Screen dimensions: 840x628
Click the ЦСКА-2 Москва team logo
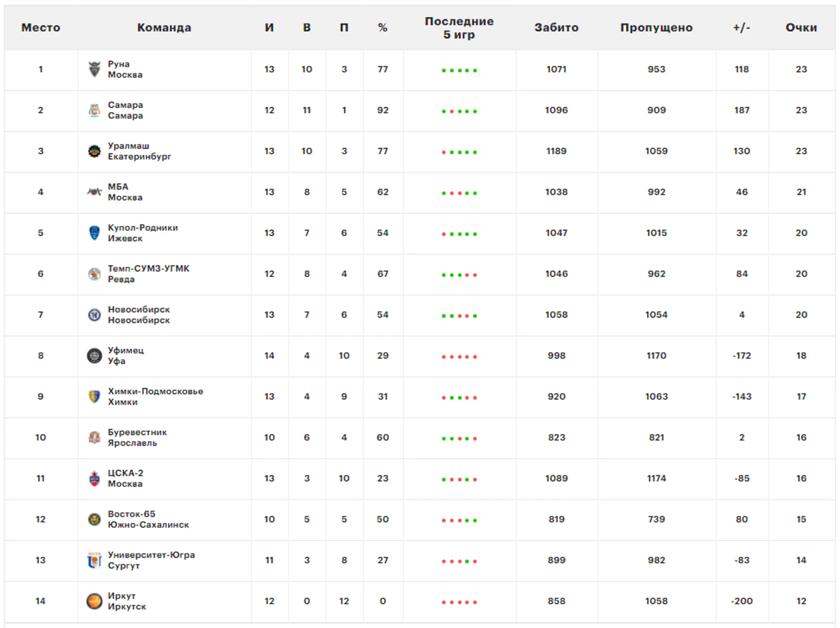(x=94, y=478)
